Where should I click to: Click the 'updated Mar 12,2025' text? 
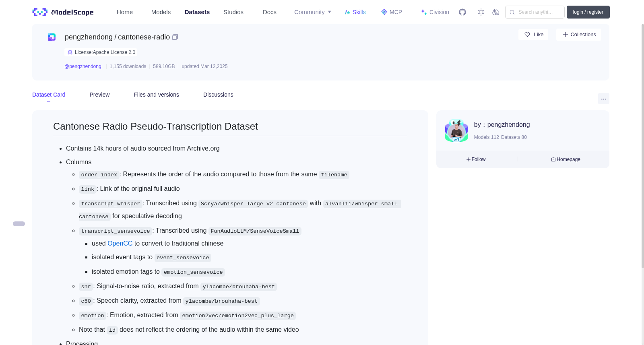(204, 66)
